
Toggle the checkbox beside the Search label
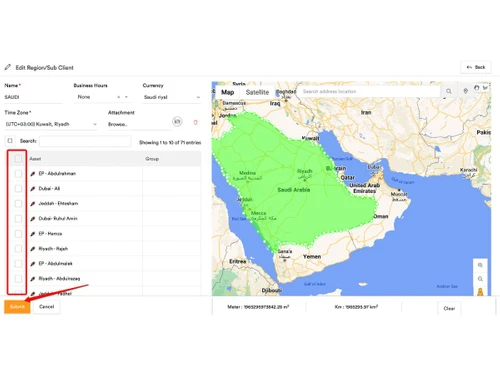pos(10,141)
